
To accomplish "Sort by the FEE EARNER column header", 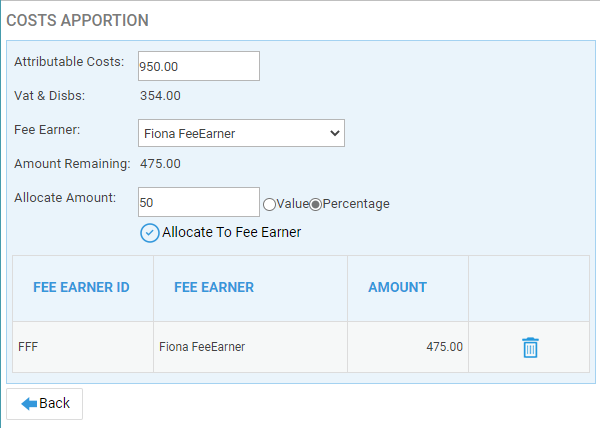I will [x=214, y=287].
